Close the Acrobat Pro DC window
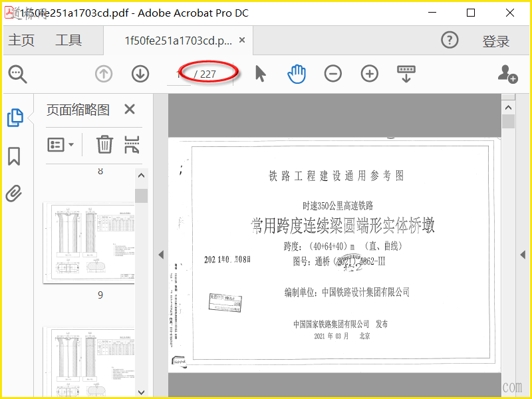This screenshot has height=399, width=532. [x=510, y=13]
